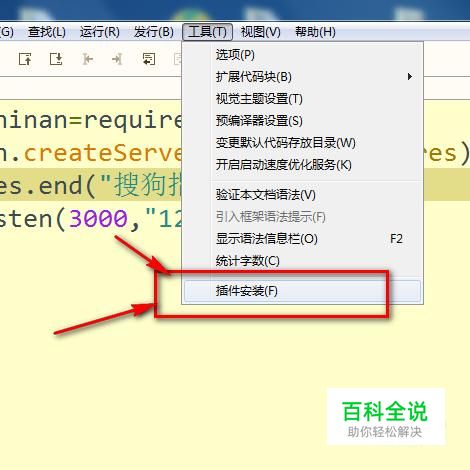The image size is (470, 470).
Task: Click the up-arrow page toolbar icon
Action: point(25,59)
